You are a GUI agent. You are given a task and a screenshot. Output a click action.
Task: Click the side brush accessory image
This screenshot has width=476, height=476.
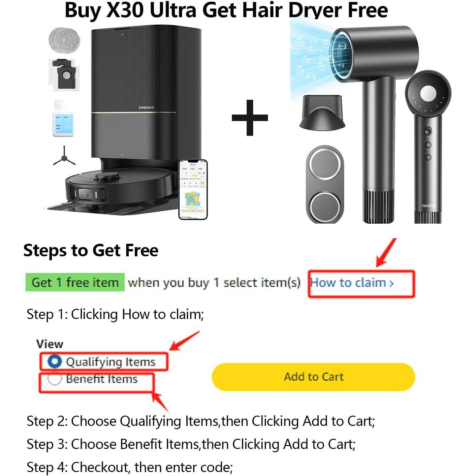64,156
